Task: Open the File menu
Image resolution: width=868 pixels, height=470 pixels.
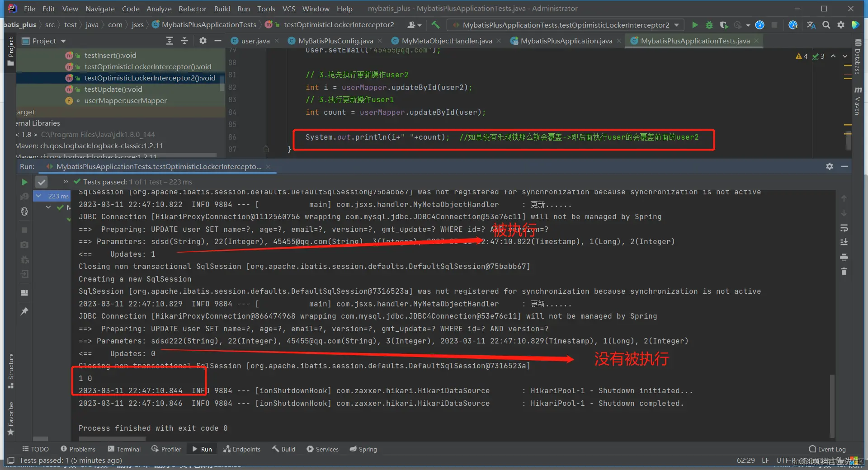Action: tap(29, 9)
